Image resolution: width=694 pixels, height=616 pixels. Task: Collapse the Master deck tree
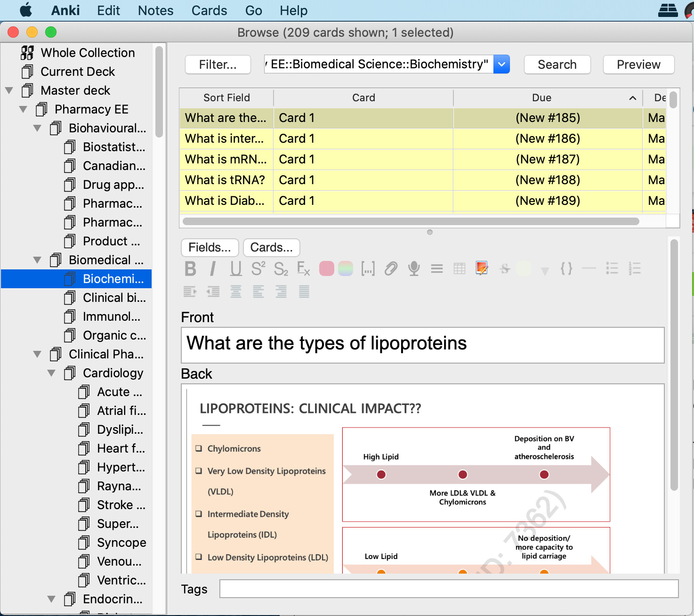[9, 90]
